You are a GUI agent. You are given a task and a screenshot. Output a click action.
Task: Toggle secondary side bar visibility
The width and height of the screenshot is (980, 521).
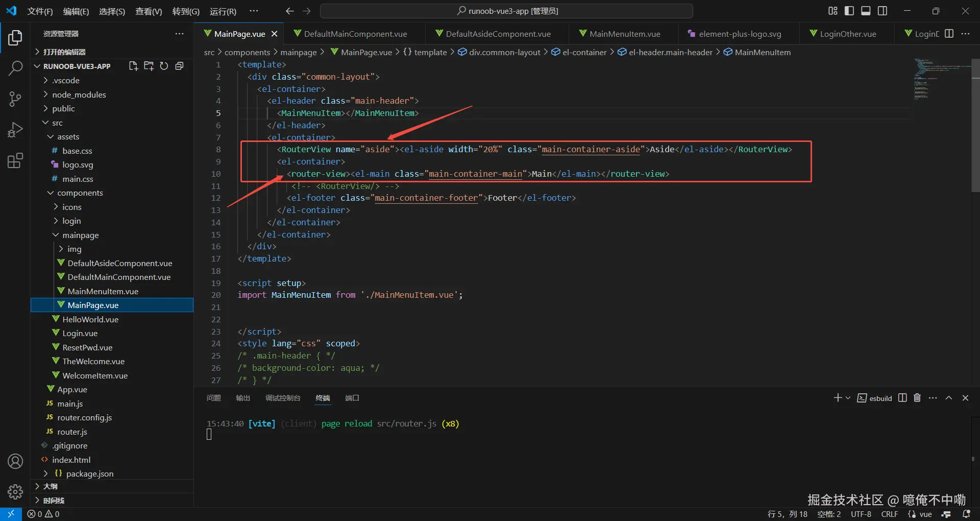coord(883,11)
